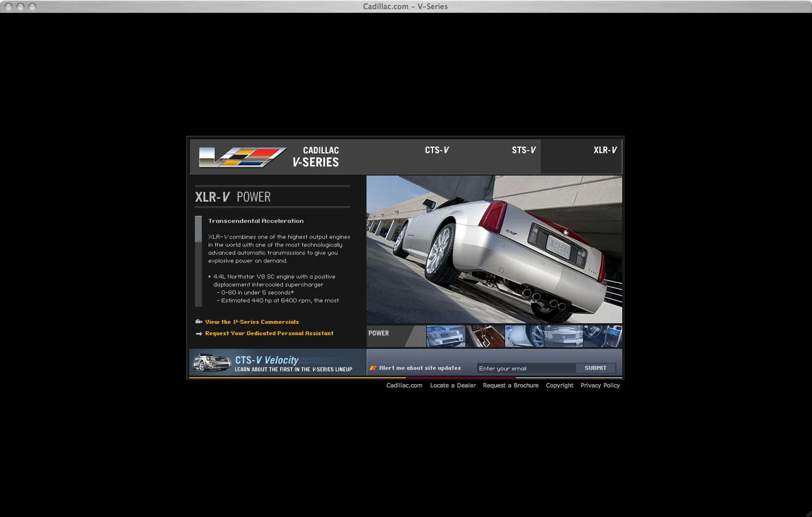
Task: Request Your Dedicated Personal Assistant link
Action: click(269, 333)
